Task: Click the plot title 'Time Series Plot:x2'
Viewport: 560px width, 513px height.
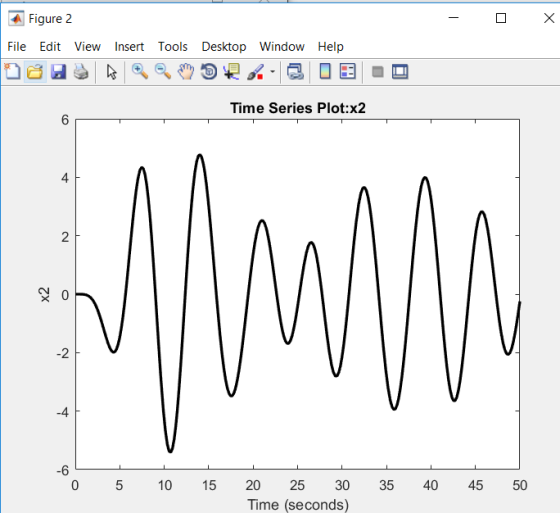Action: point(298,108)
